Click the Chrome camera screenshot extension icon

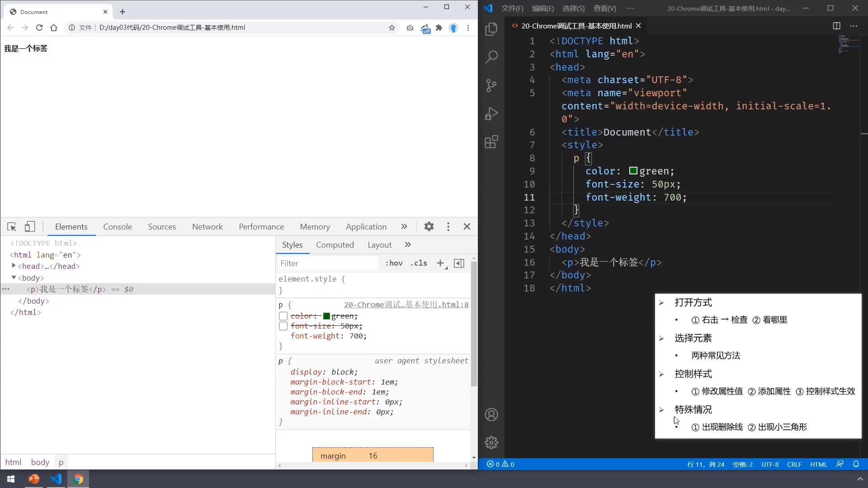pyautogui.click(x=410, y=28)
